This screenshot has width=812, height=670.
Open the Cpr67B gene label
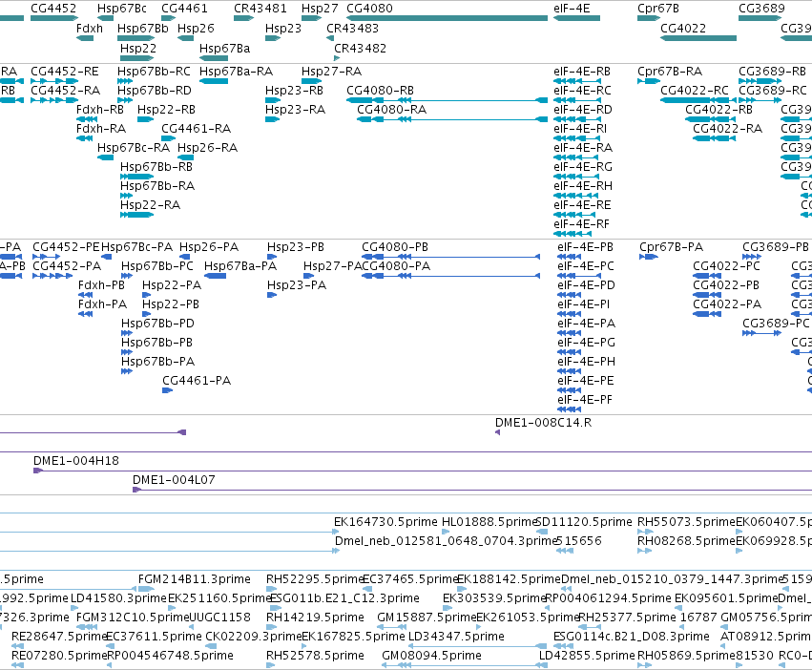tap(658, 9)
